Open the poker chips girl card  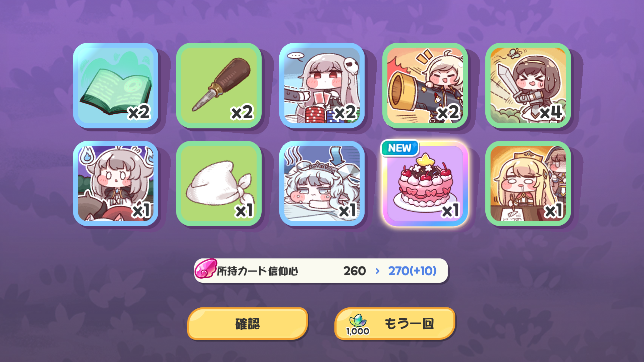(x=322, y=85)
